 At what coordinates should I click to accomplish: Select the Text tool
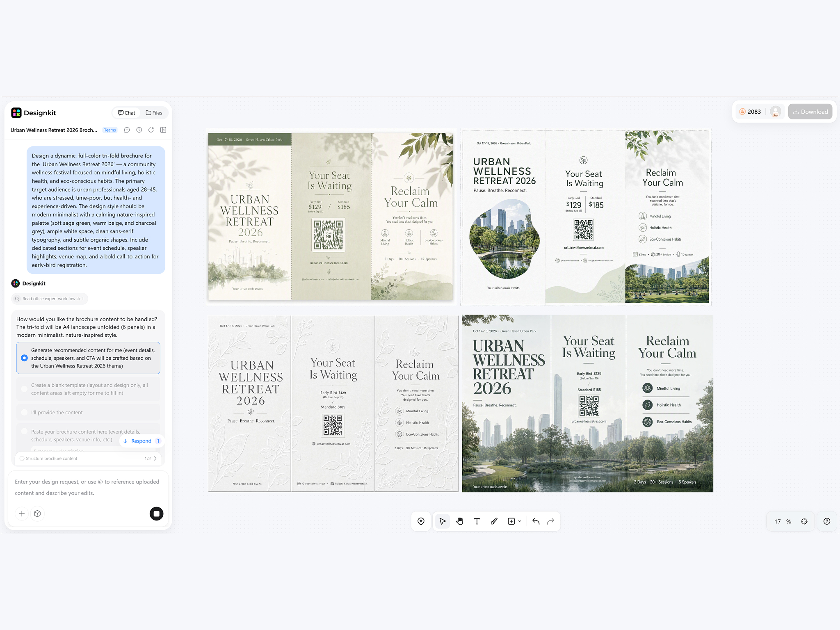pos(477,521)
